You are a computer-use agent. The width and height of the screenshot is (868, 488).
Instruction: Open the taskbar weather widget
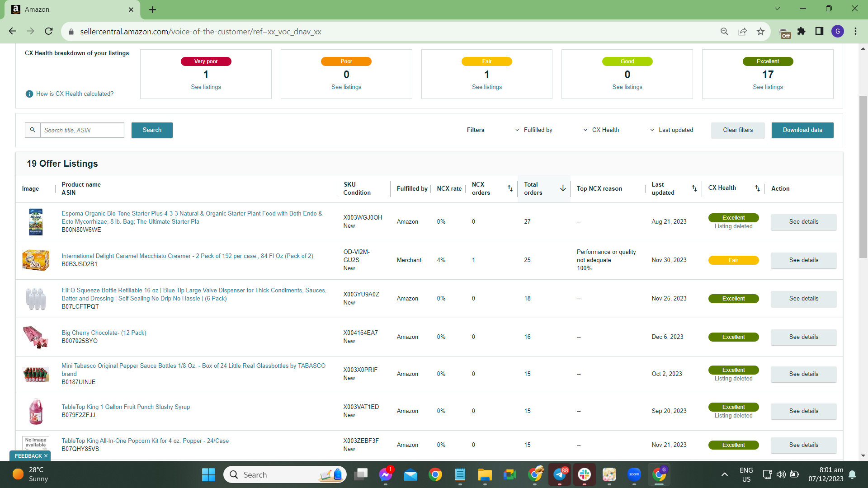click(x=30, y=474)
